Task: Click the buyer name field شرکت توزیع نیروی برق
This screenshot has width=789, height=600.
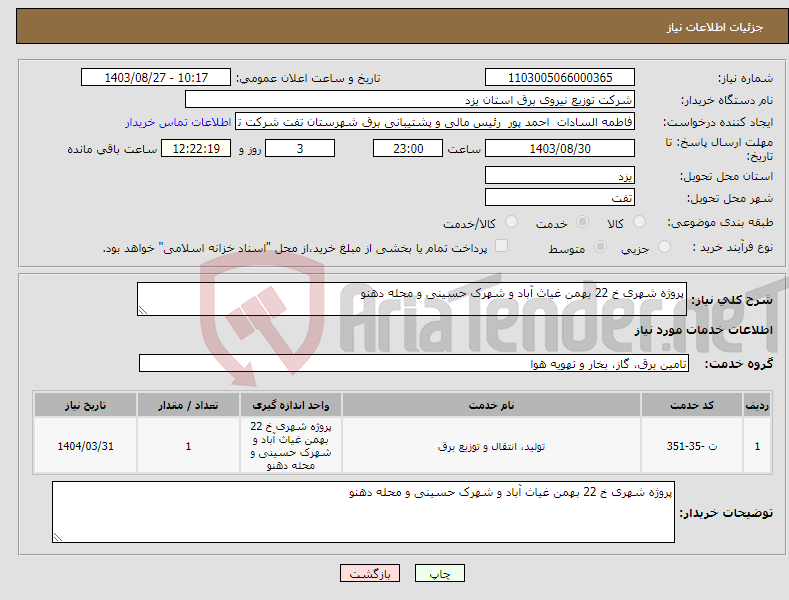Action: 410,100
